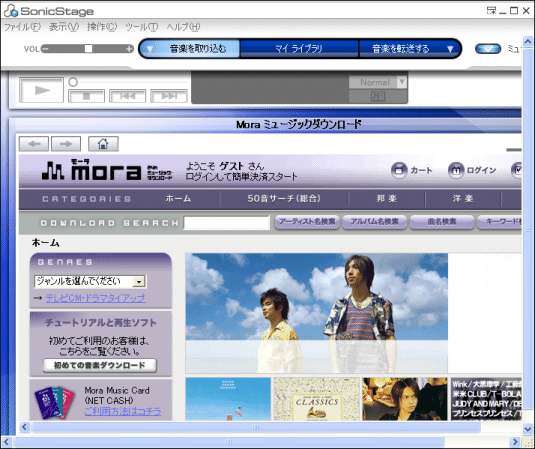Click the Mora ミュージックダウンロード title text
Viewport: 535px width, 449px height.
pyautogui.click(x=299, y=124)
